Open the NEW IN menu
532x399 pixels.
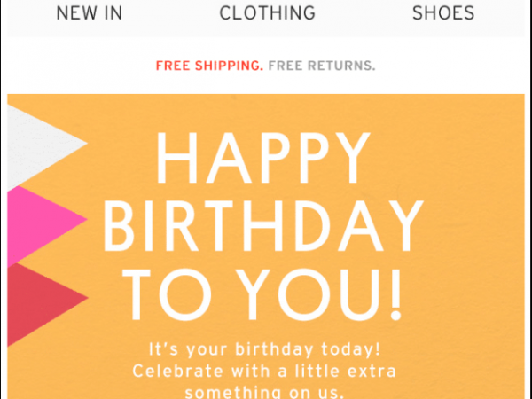(x=89, y=13)
